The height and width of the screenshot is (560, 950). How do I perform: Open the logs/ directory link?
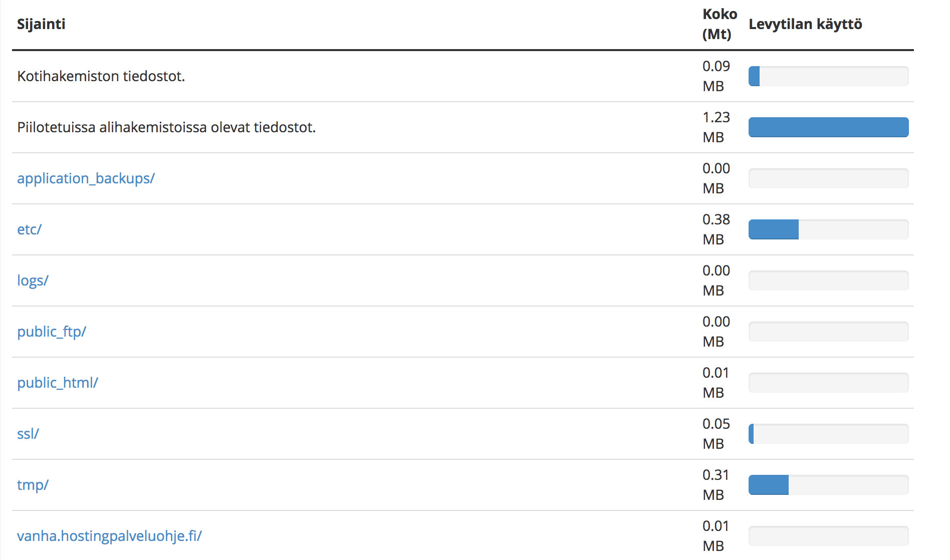(x=33, y=281)
